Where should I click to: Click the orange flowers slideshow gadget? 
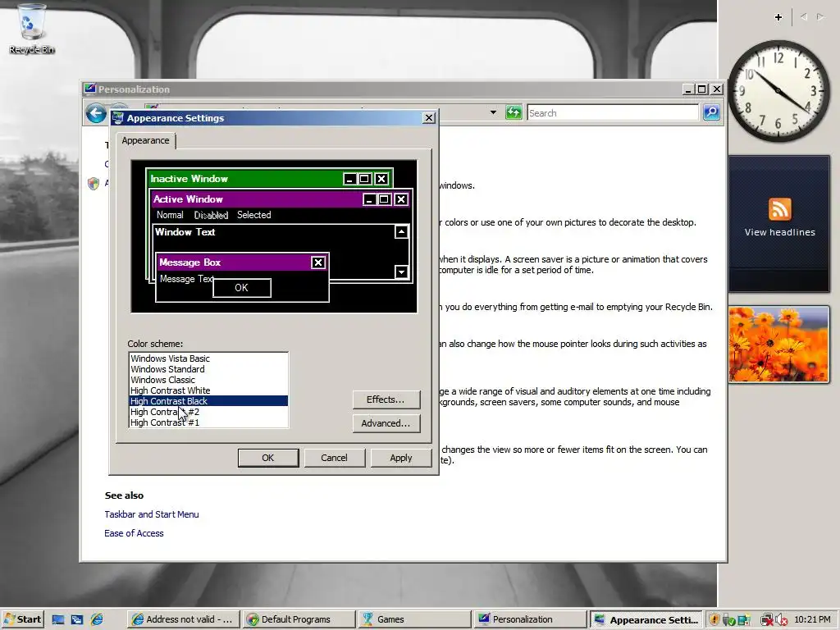pos(779,345)
